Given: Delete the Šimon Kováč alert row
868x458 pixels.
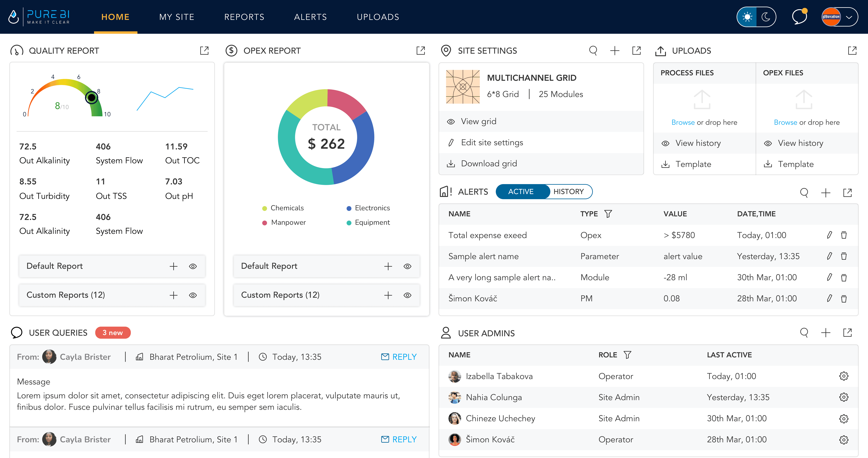Looking at the screenshot, I should click(844, 299).
